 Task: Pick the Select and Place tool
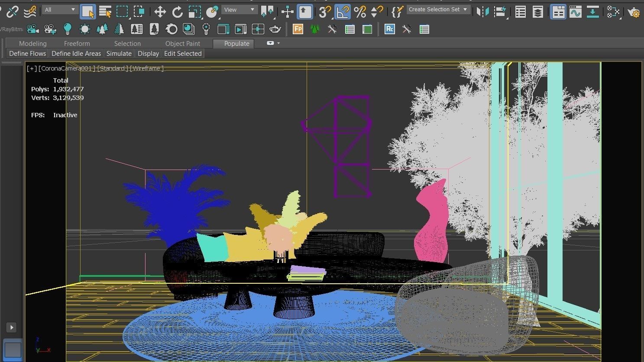click(x=212, y=12)
